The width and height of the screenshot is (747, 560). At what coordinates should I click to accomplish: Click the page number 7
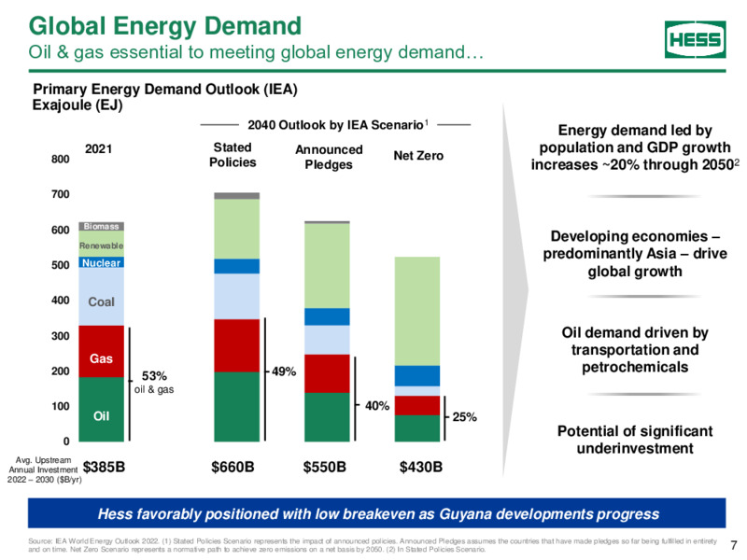pyautogui.click(x=734, y=545)
